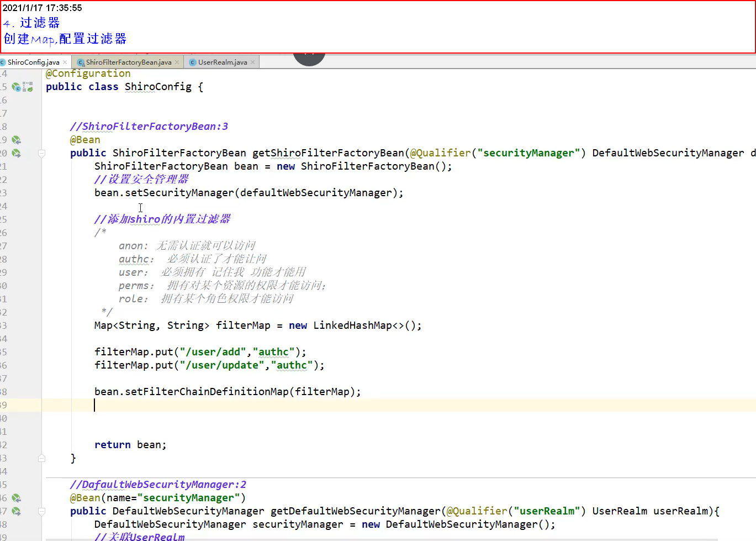Switch to the ShiroConfig.java tab
Screen dimensions: 756x541
[x=33, y=62]
